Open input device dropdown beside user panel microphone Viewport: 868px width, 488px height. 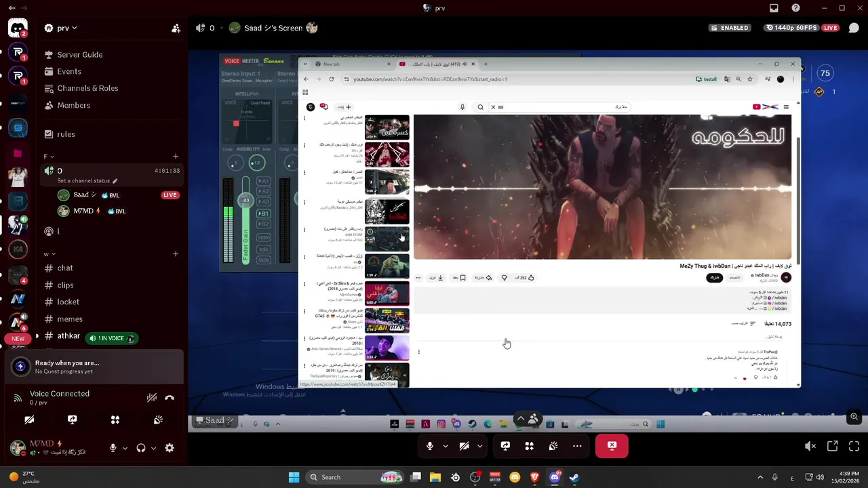(x=125, y=448)
